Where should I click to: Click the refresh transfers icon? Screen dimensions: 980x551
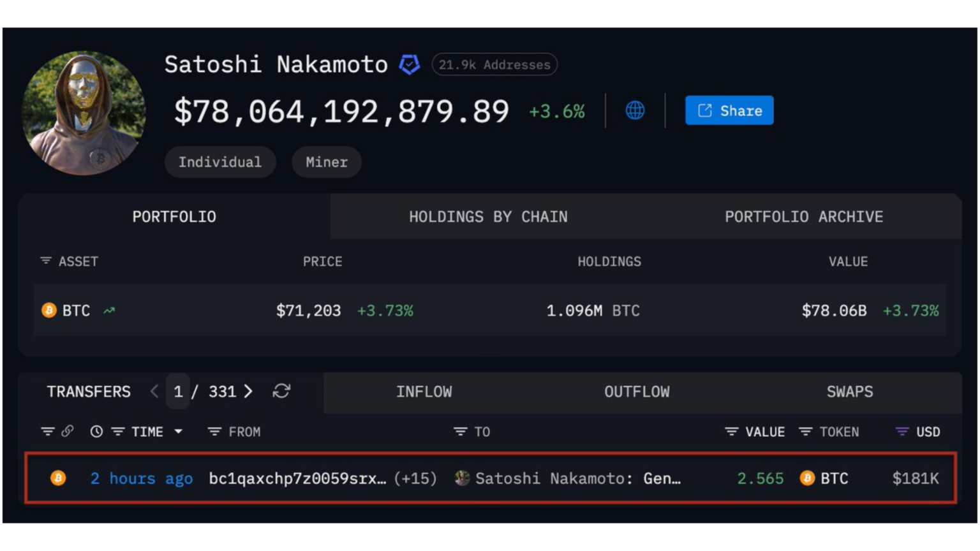(x=281, y=391)
